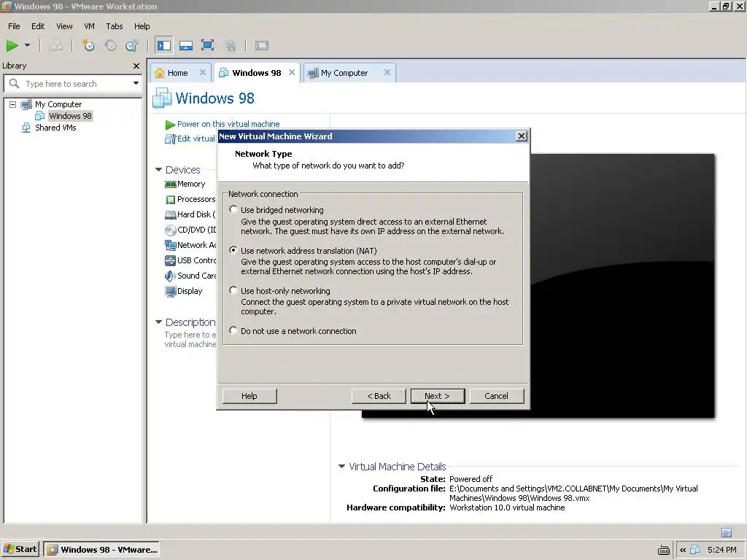The height and width of the screenshot is (560, 747).
Task: Close the Windows 98 tab with its X
Action: tap(292, 72)
